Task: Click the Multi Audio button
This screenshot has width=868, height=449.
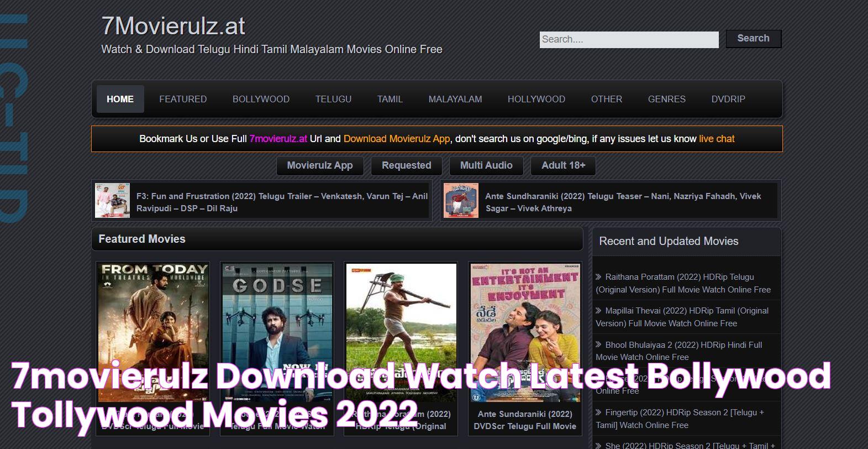Action: (486, 165)
